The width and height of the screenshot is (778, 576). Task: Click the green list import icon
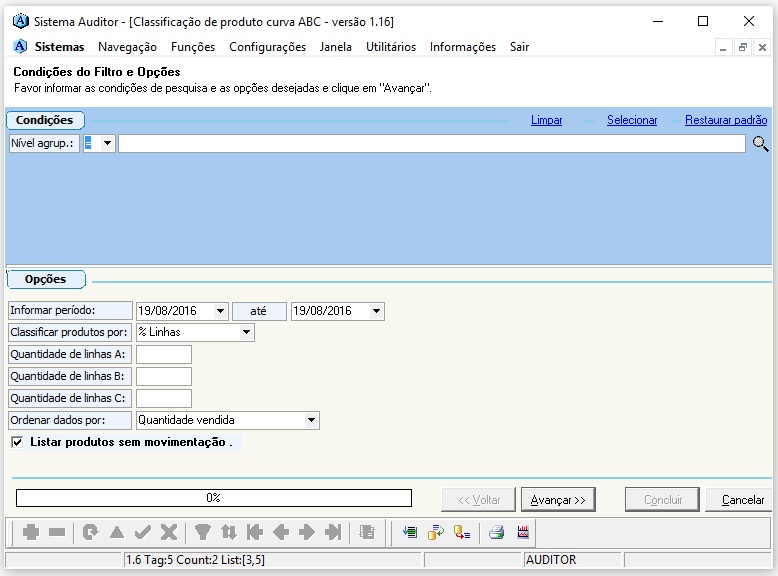410,532
